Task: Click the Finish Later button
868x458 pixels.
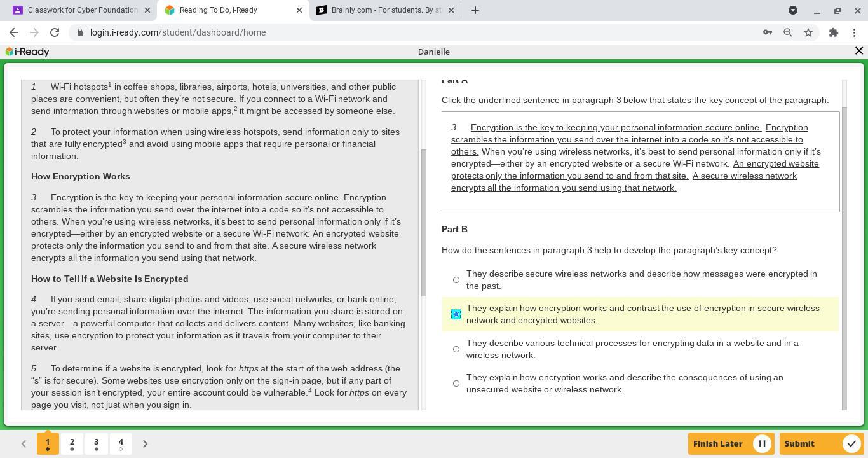Action: [x=730, y=444]
